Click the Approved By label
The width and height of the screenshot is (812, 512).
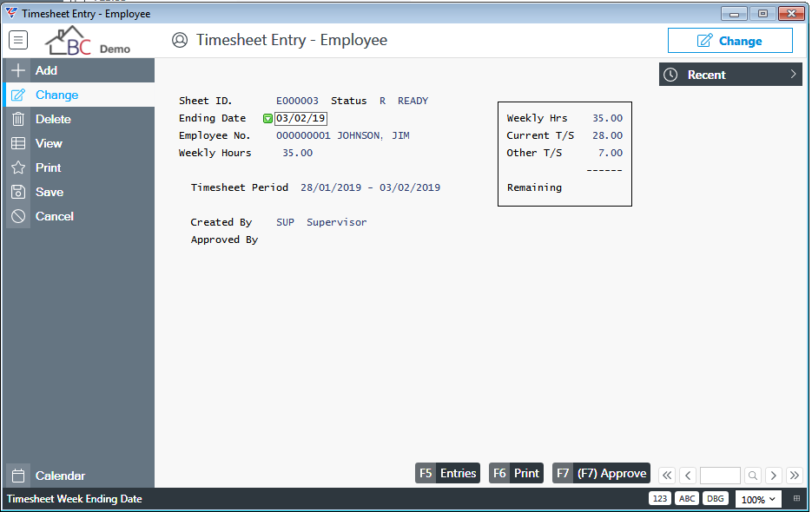click(x=224, y=240)
